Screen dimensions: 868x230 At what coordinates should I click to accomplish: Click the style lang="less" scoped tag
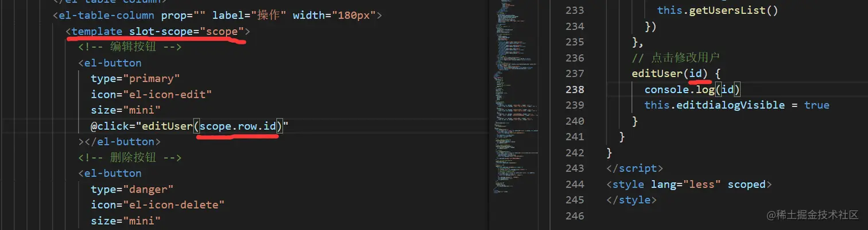pyautogui.click(x=689, y=185)
